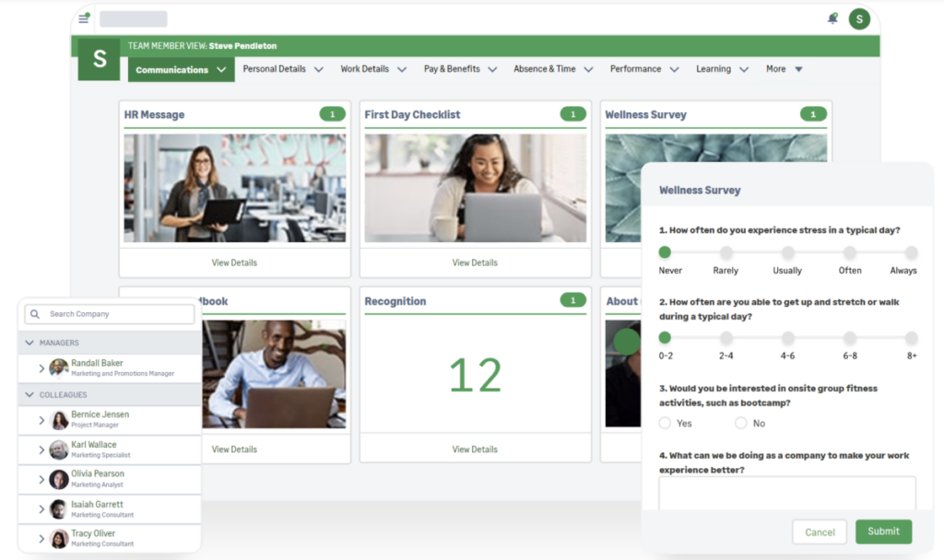Screen dimensions: 944x560
Task: Choose Always for the stress frequency question
Action: [912, 252]
